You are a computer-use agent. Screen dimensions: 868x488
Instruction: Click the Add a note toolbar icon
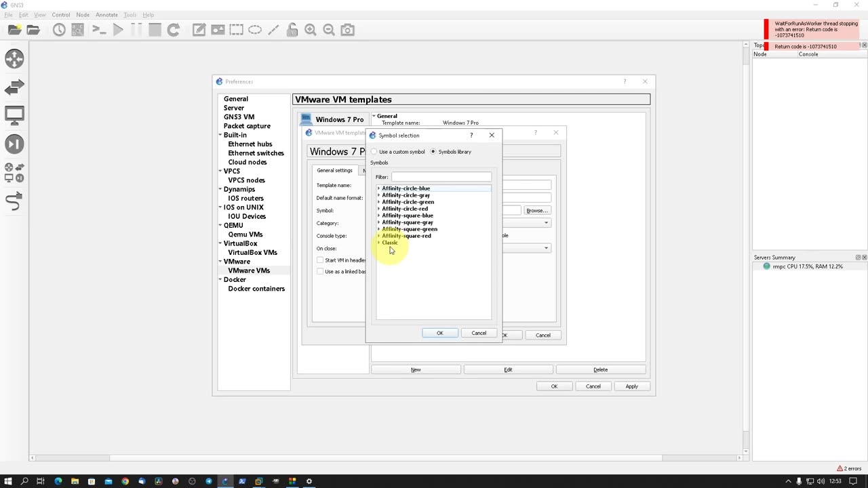(199, 30)
